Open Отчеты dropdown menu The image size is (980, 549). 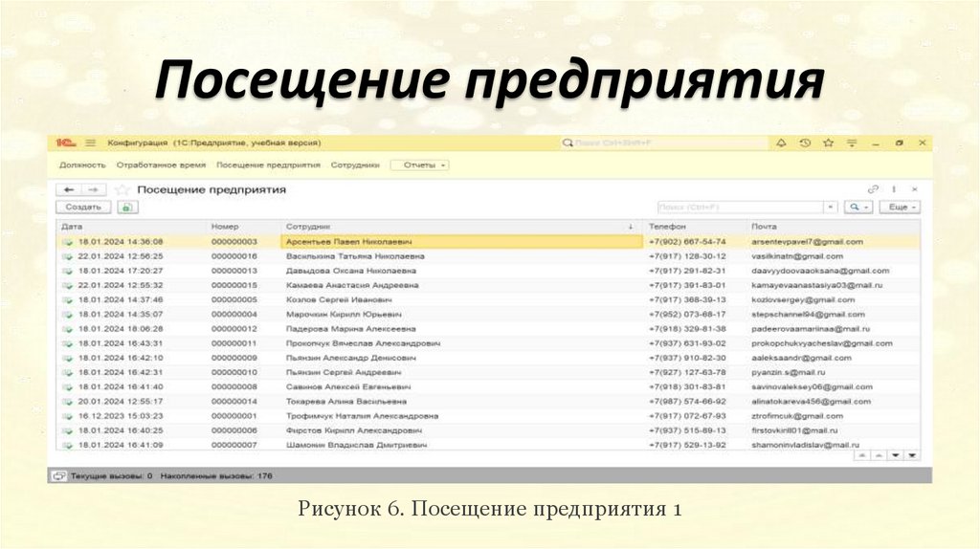[x=420, y=165]
